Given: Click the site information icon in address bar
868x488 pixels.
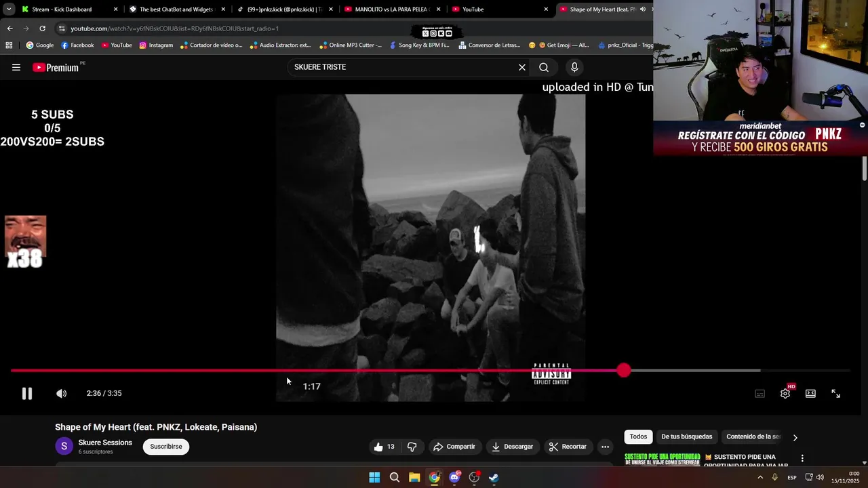Looking at the screenshot, I should [62, 28].
